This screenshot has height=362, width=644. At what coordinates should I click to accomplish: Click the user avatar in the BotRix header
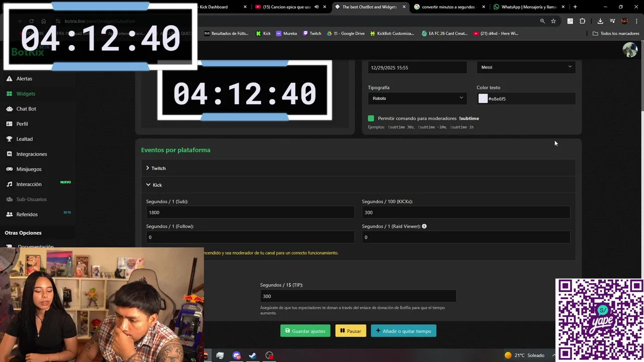click(630, 50)
